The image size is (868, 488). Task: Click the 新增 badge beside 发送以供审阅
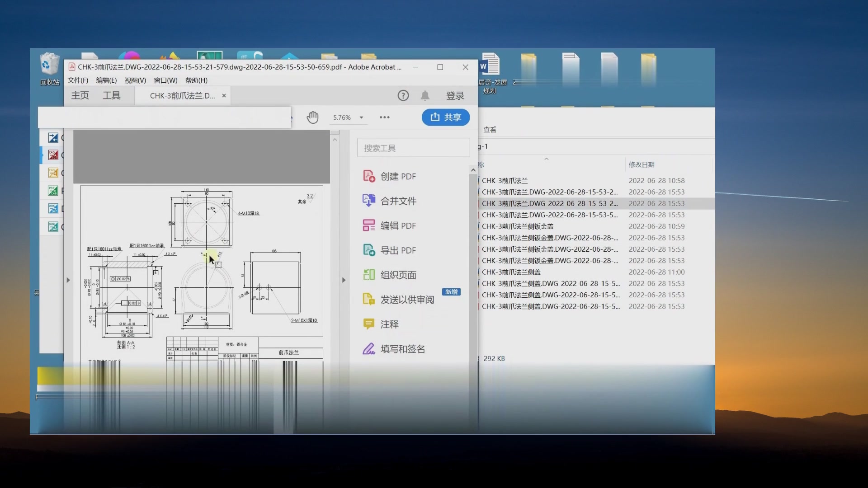coord(451,292)
